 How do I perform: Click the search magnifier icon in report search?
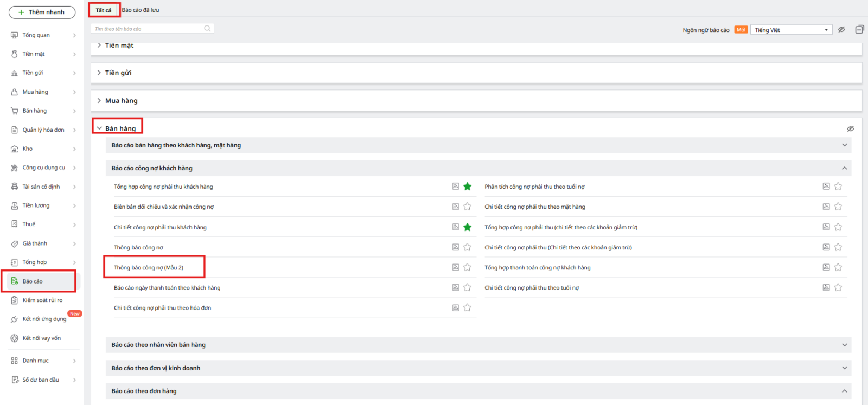click(207, 29)
